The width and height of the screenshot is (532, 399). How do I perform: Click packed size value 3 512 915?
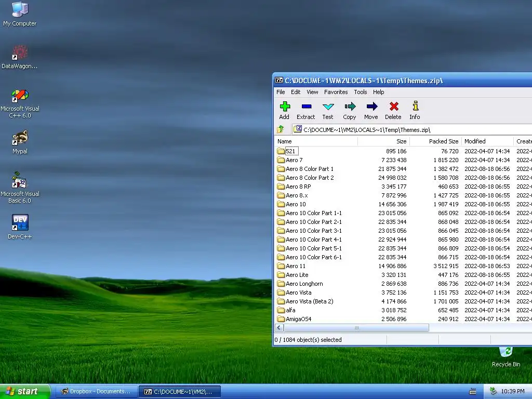[446, 266]
